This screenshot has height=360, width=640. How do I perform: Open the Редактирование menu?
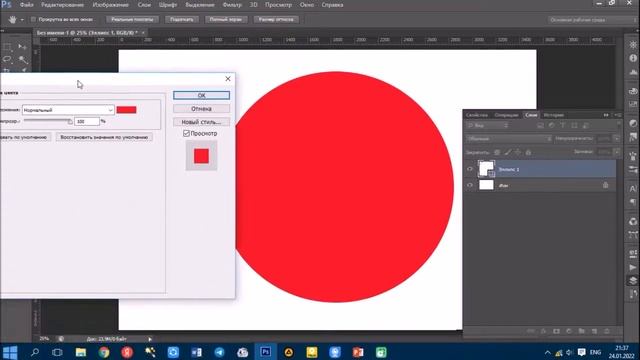[62, 5]
